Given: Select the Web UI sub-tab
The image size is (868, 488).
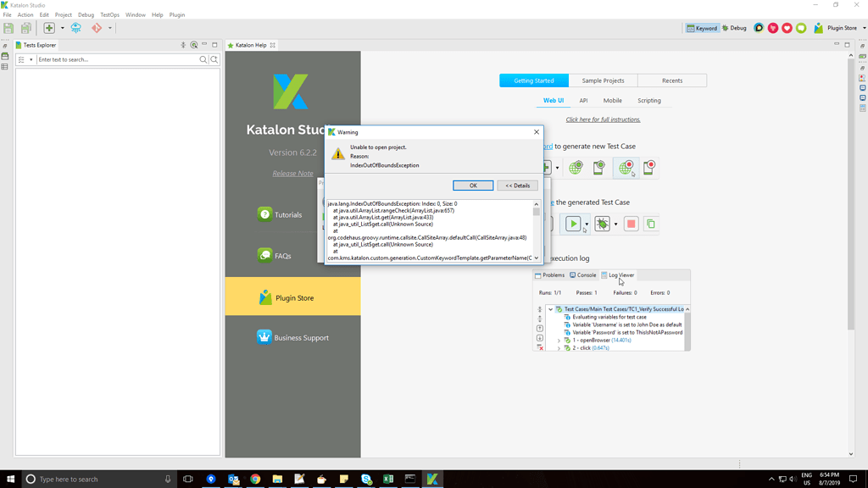Looking at the screenshot, I should (553, 101).
